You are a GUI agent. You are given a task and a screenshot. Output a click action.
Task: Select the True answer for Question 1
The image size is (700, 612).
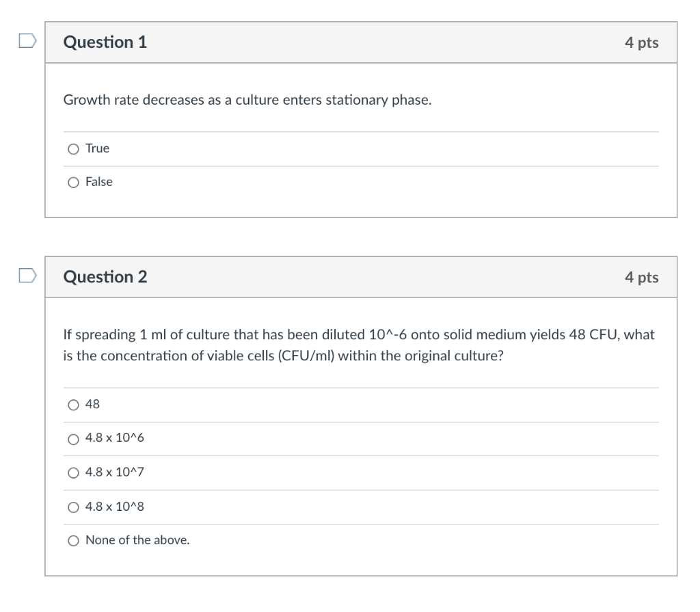73,148
